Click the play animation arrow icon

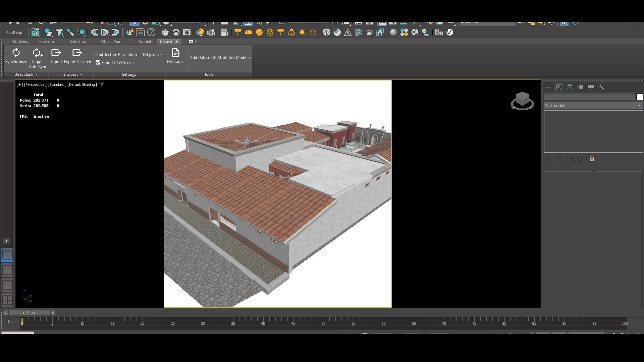pos(105,32)
